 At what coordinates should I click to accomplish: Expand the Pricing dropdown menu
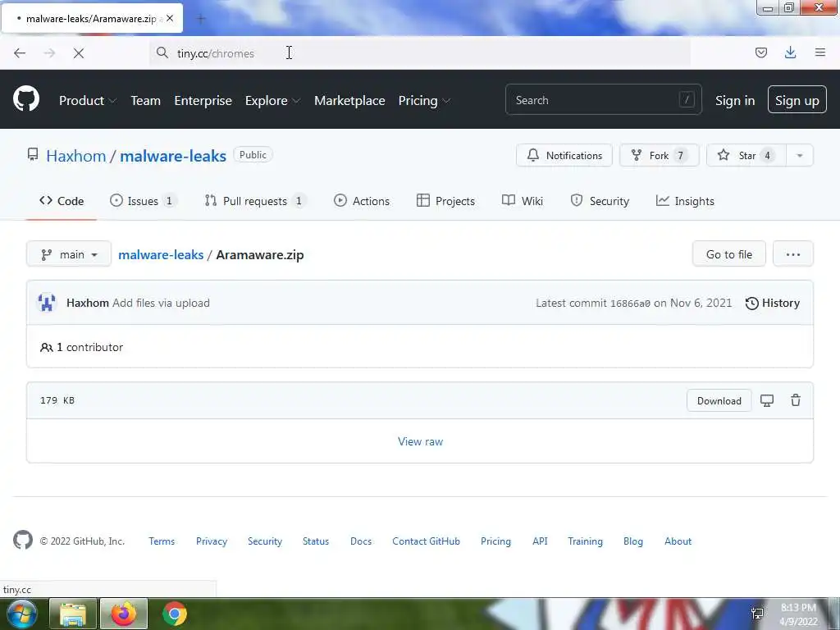[424, 100]
